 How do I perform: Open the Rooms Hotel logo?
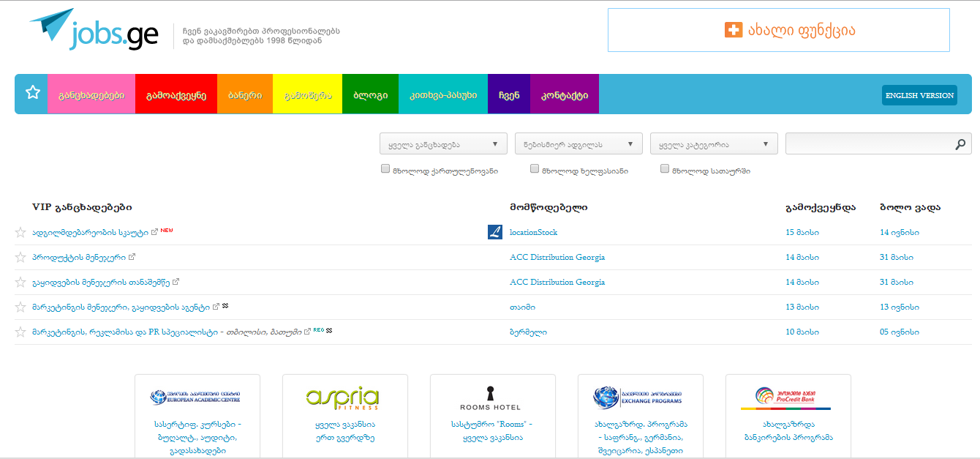pos(490,398)
